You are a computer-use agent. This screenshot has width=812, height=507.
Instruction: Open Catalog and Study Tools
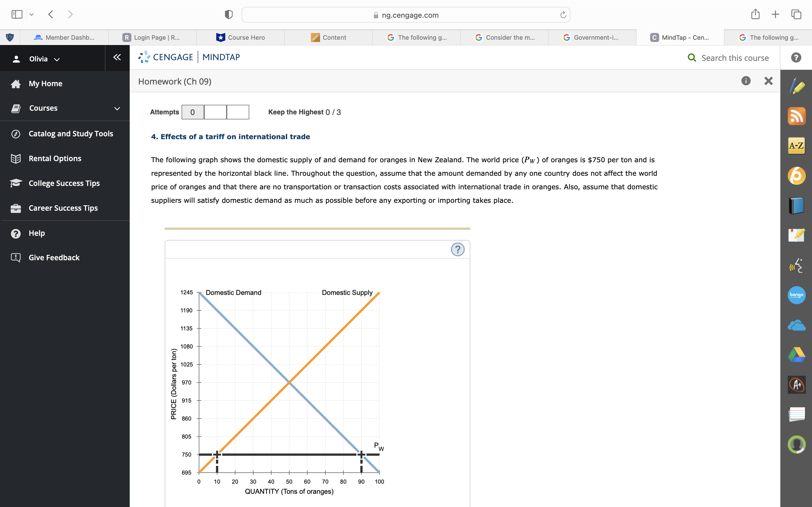click(x=71, y=134)
